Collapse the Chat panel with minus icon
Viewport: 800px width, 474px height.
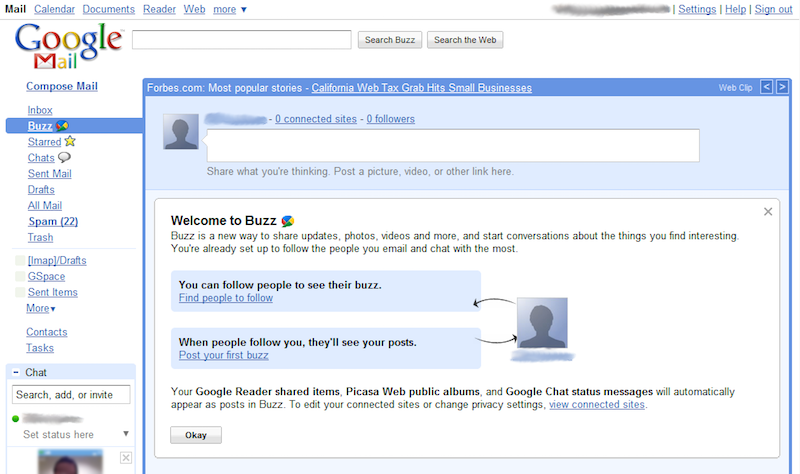coord(16,372)
